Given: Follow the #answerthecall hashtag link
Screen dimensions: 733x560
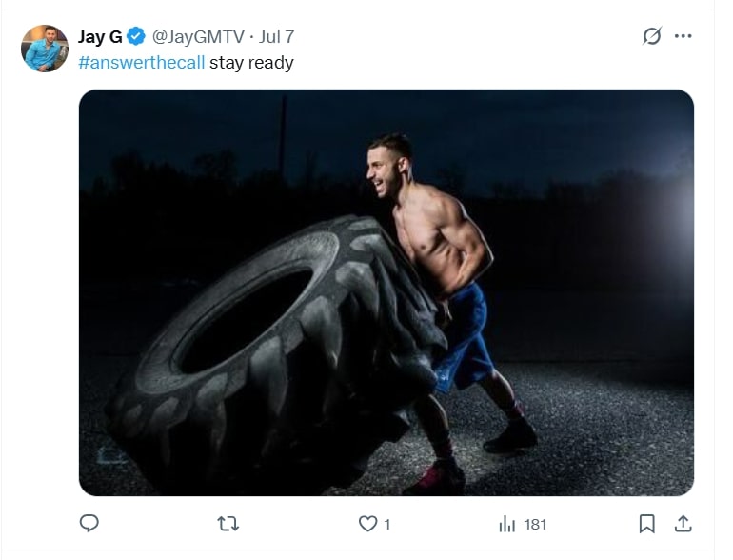Looking at the screenshot, I should coord(142,63).
